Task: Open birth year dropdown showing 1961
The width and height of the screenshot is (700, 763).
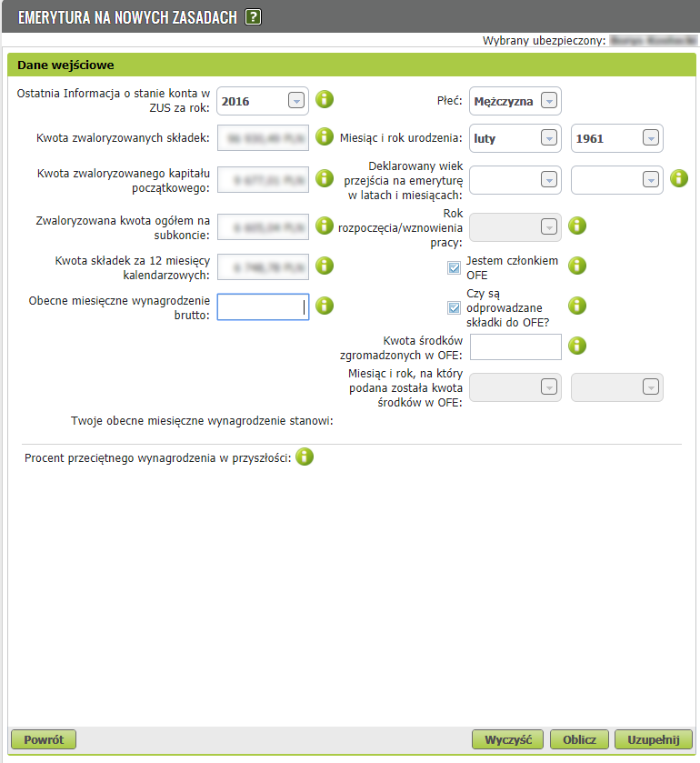Action: 616,138
